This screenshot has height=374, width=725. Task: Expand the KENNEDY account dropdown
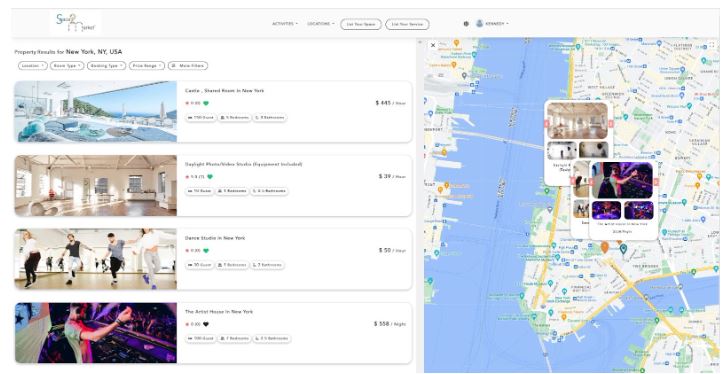497,24
